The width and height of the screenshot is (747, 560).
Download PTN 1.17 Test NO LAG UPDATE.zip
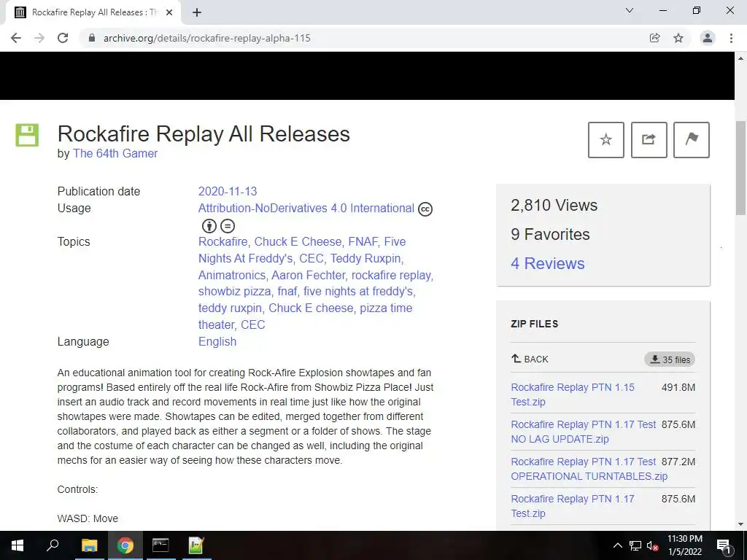584,432
